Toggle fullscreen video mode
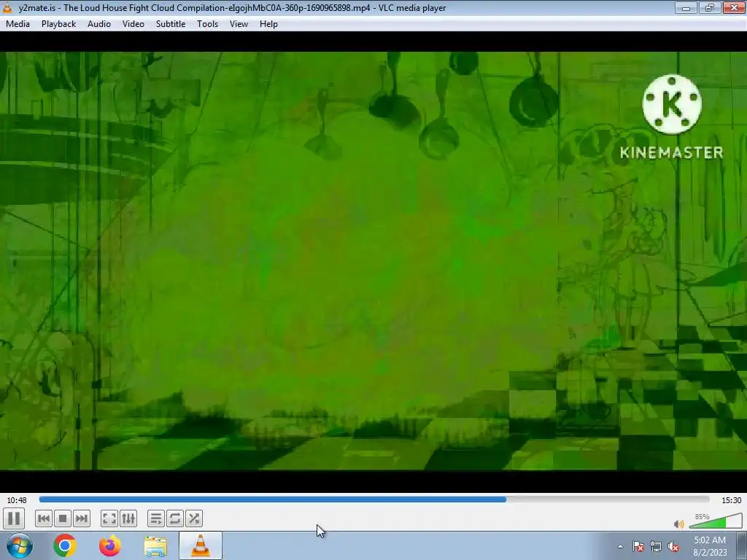747x560 pixels. 109,518
